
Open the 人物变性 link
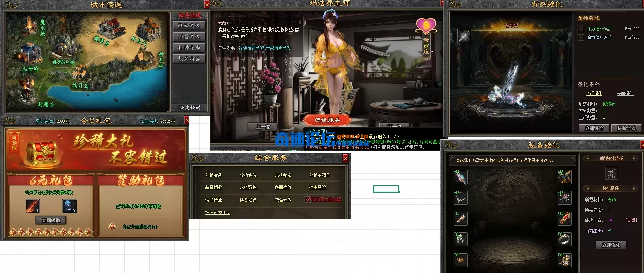[248, 187]
